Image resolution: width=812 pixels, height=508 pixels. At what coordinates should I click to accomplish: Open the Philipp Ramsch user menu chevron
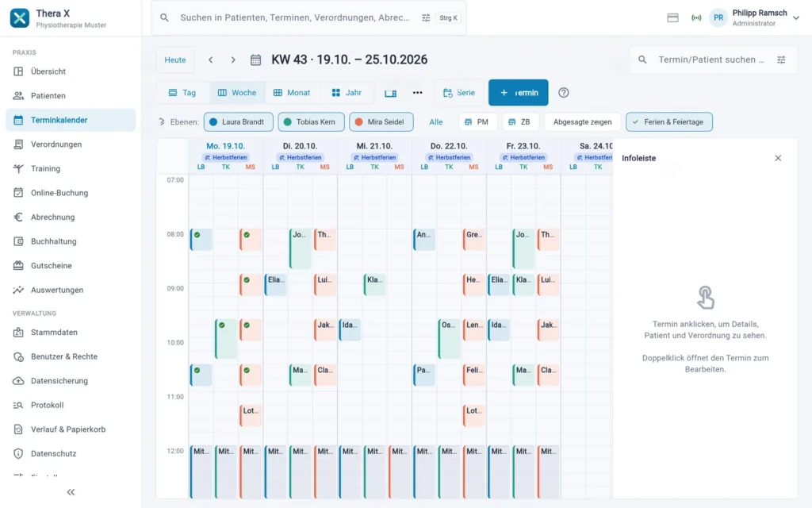(x=796, y=17)
